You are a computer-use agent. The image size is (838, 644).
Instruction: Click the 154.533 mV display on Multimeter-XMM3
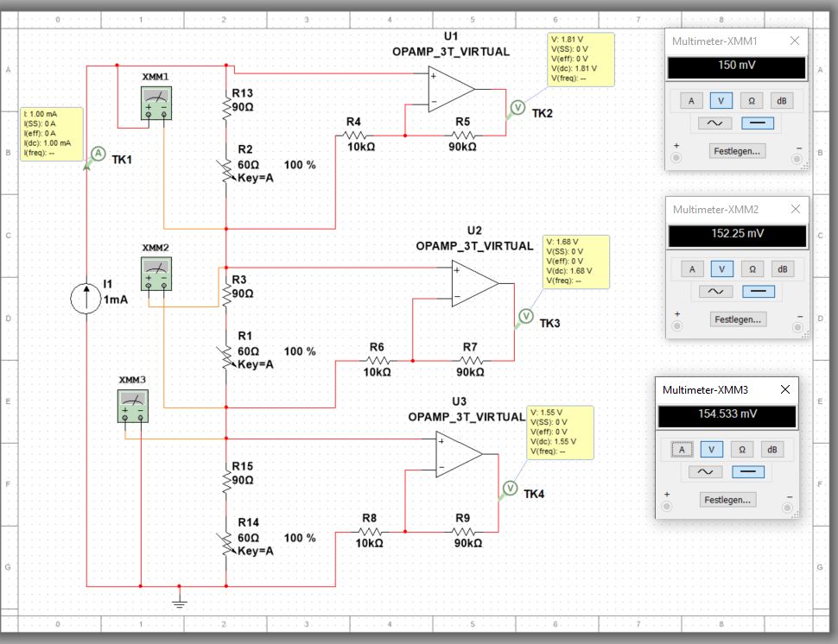coord(727,414)
